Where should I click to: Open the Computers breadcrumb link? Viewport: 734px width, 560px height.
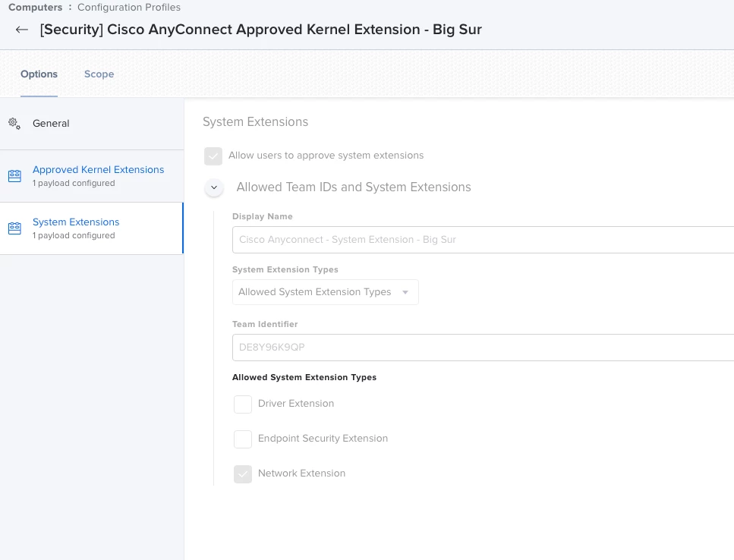[x=35, y=7]
